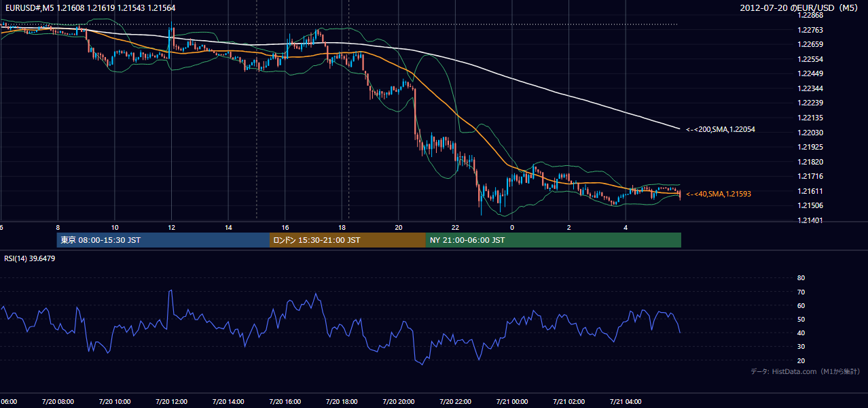Click hour label 0 under price chart
This screenshot has width=868, height=408.
pos(512,227)
